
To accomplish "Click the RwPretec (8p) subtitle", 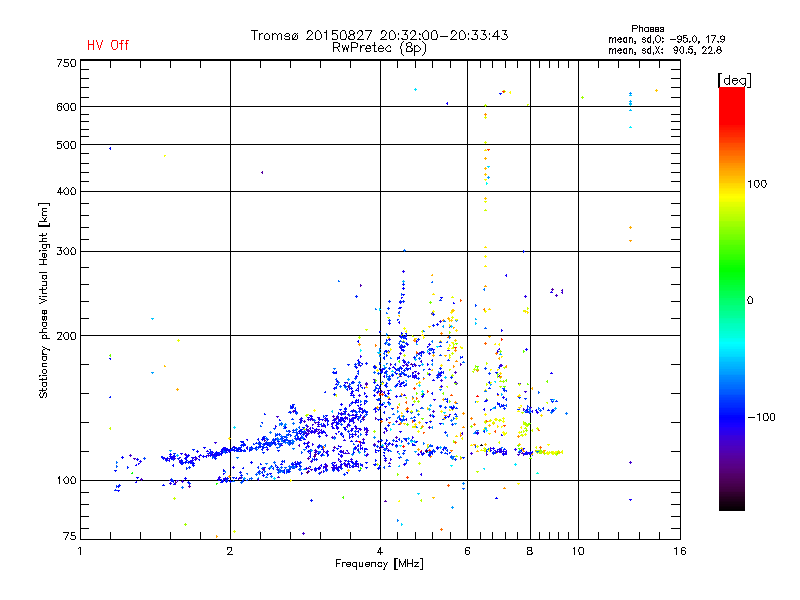I will point(380,47).
